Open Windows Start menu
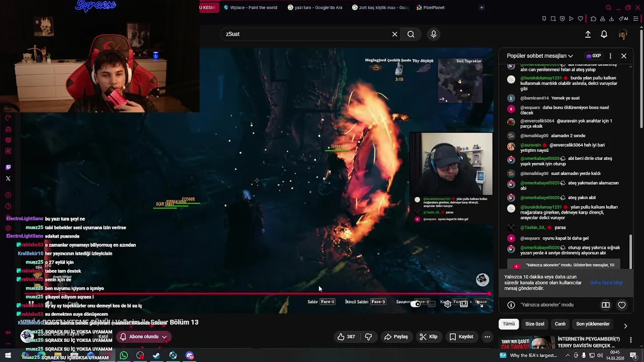 point(8,356)
